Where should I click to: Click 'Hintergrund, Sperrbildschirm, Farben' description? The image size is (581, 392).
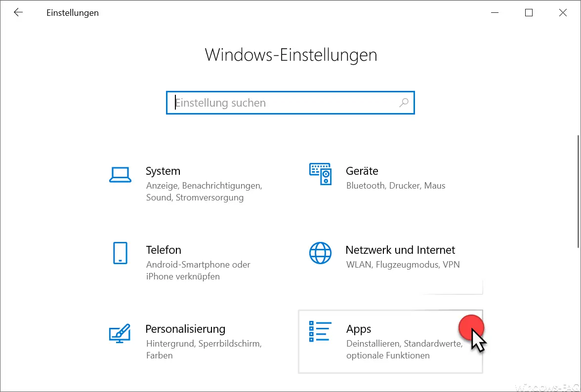click(204, 350)
